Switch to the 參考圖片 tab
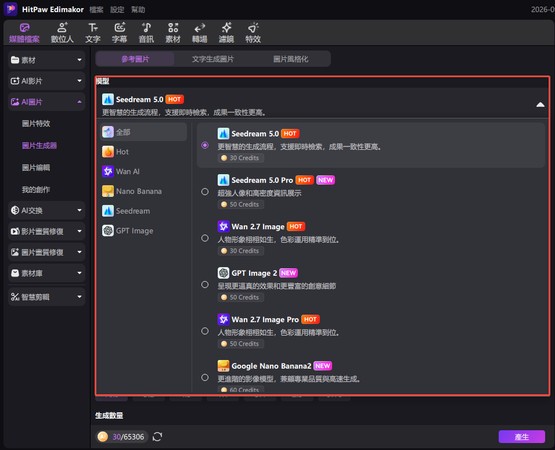 [x=135, y=59]
